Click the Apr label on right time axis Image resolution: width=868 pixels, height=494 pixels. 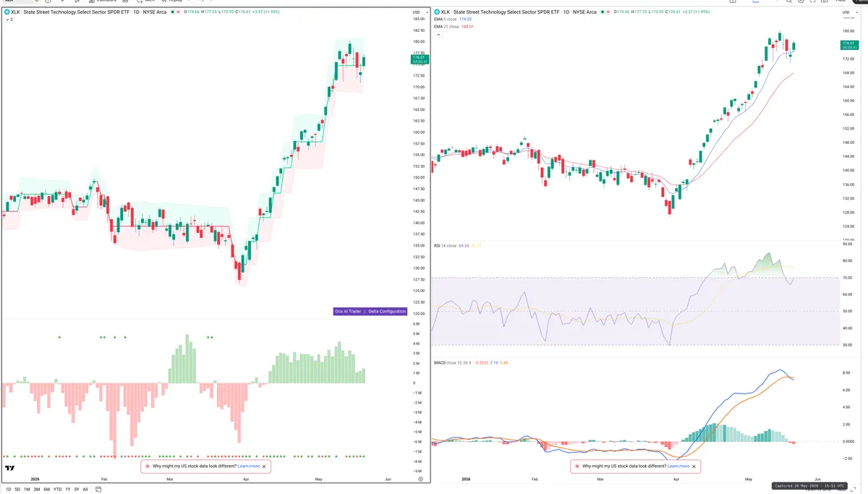pos(676,480)
